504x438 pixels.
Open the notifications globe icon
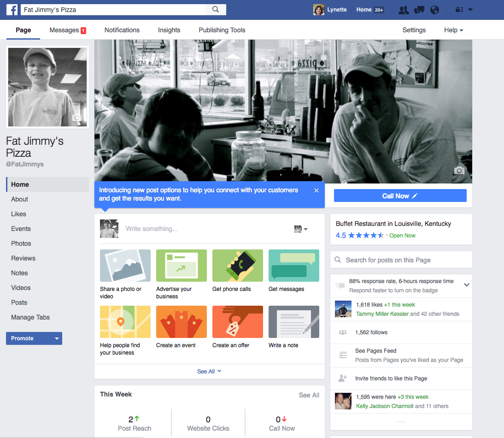(434, 10)
